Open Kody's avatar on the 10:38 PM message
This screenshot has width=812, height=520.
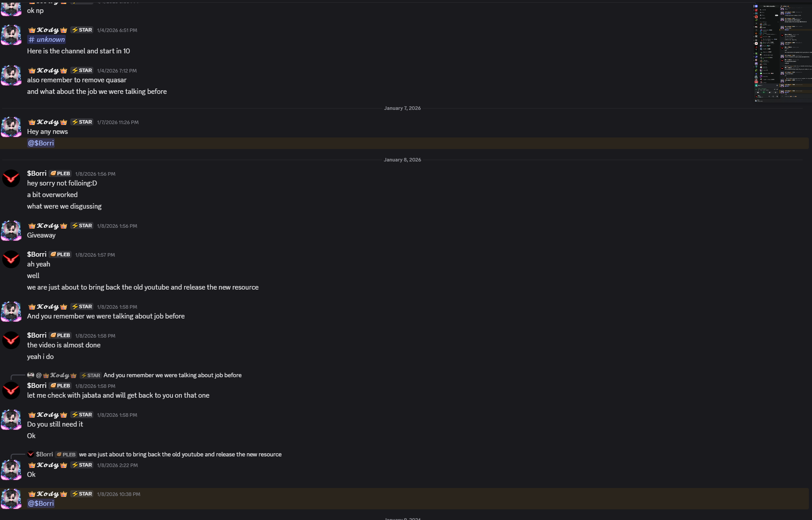pos(11,499)
